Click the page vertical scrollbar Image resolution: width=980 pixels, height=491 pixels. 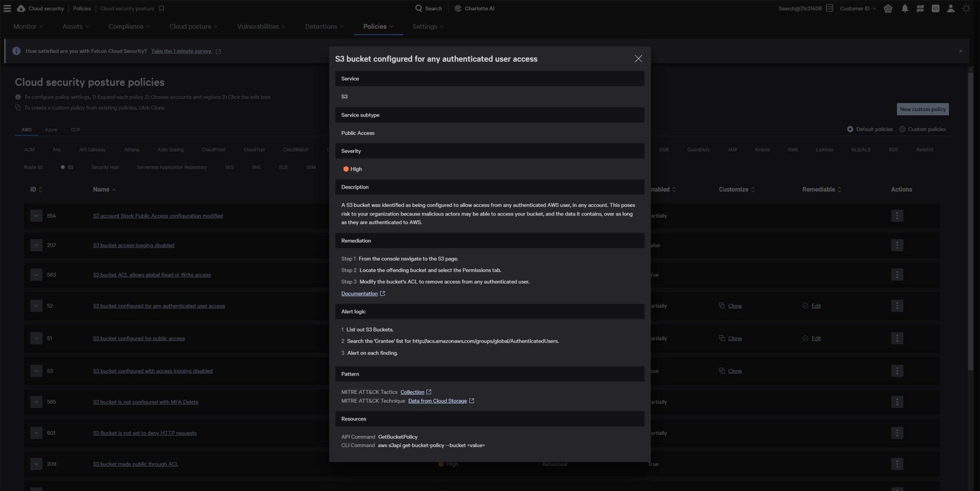click(970, 222)
